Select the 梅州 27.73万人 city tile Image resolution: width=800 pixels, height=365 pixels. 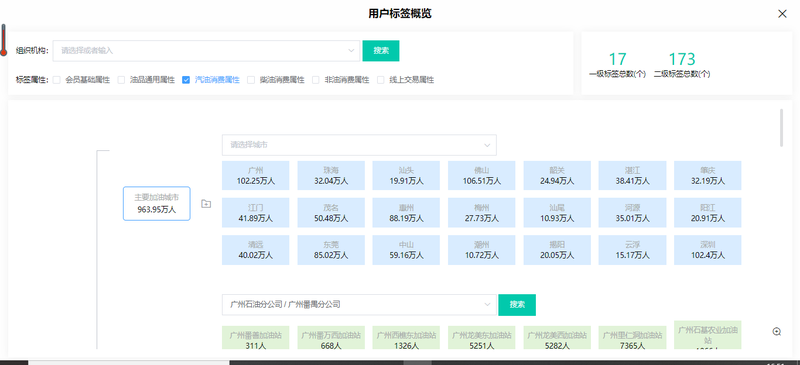coord(482,213)
